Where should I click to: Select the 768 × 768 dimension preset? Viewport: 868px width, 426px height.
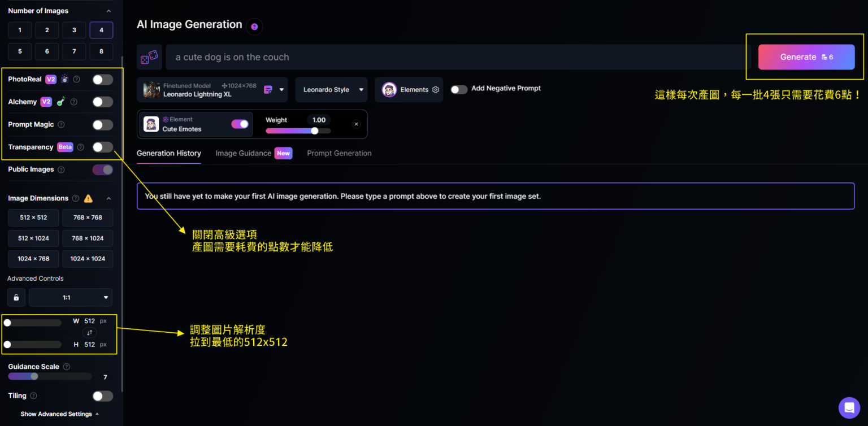pos(88,218)
